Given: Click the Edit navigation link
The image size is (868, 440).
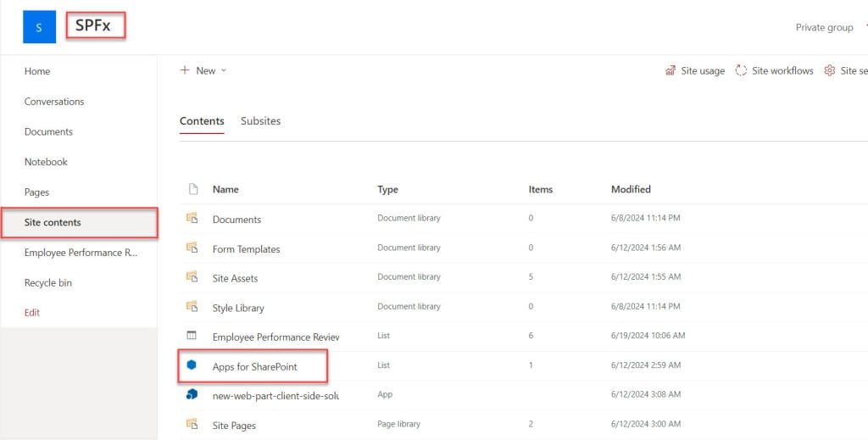Looking at the screenshot, I should [32, 313].
